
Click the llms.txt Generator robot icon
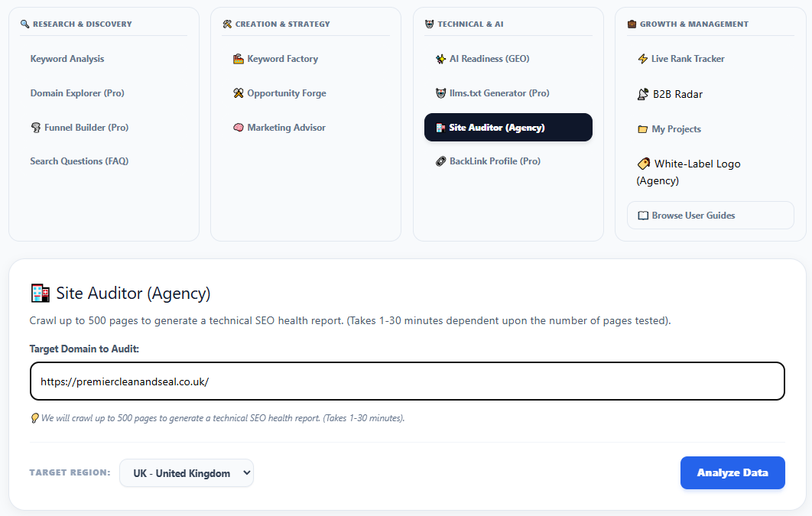[x=440, y=93]
